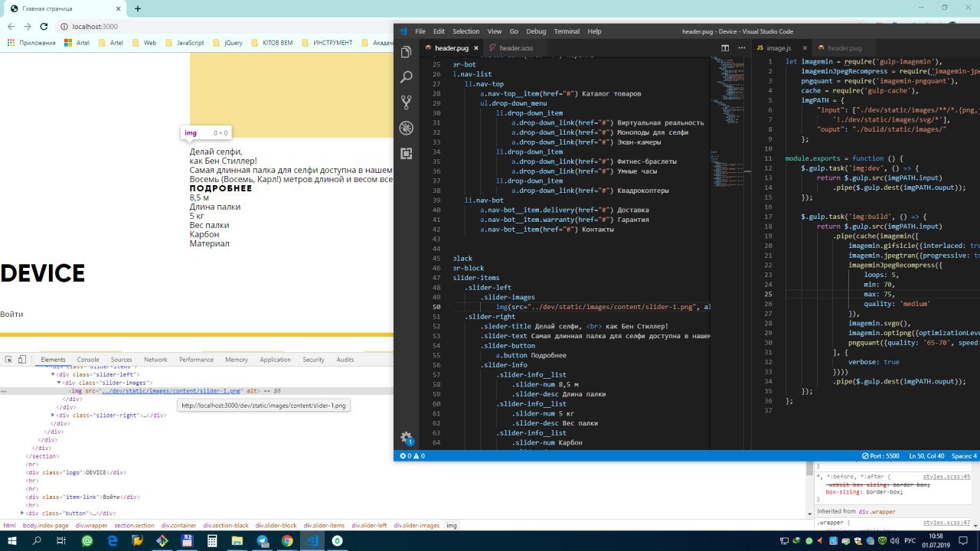This screenshot has width=980, height=551.
Task: Switch to the Console tab in DevTools
Action: [x=88, y=360]
